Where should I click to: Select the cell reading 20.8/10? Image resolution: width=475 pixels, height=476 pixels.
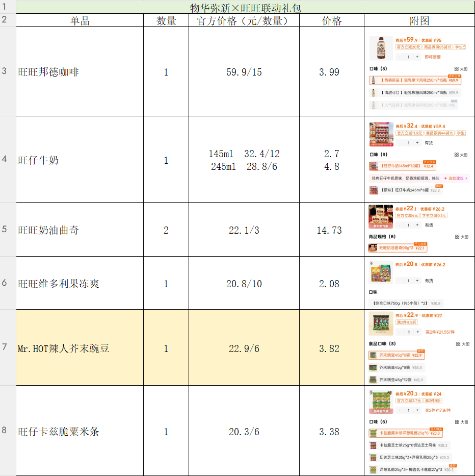pos(244,283)
